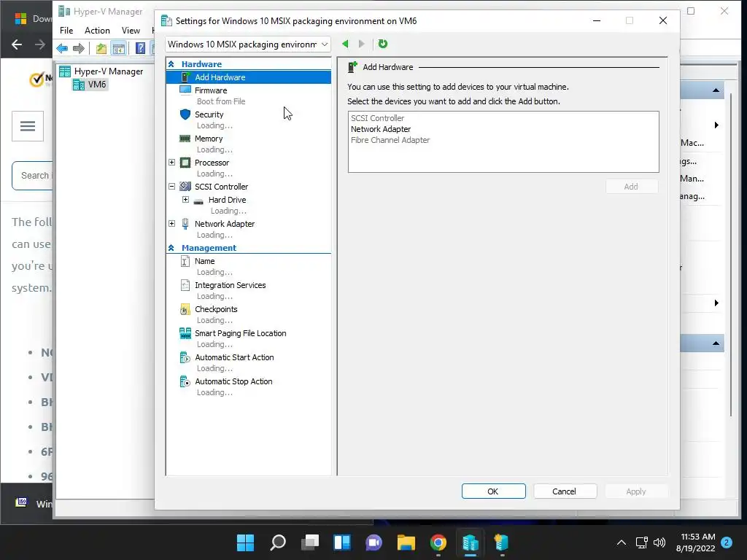Open the File menu in Hyper-V Manager
Screen dimensions: 747x560
coord(66,31)
